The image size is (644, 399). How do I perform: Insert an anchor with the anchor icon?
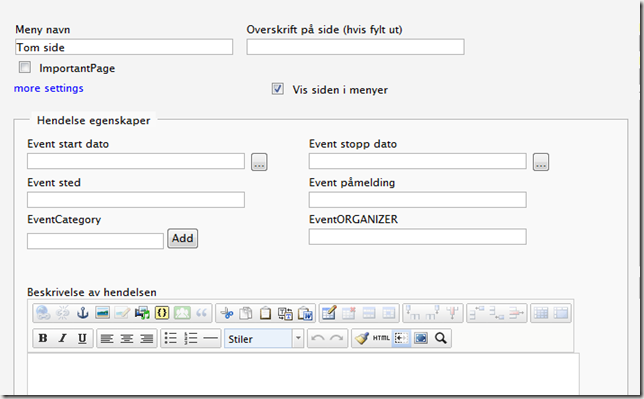[x=83, y=313]
